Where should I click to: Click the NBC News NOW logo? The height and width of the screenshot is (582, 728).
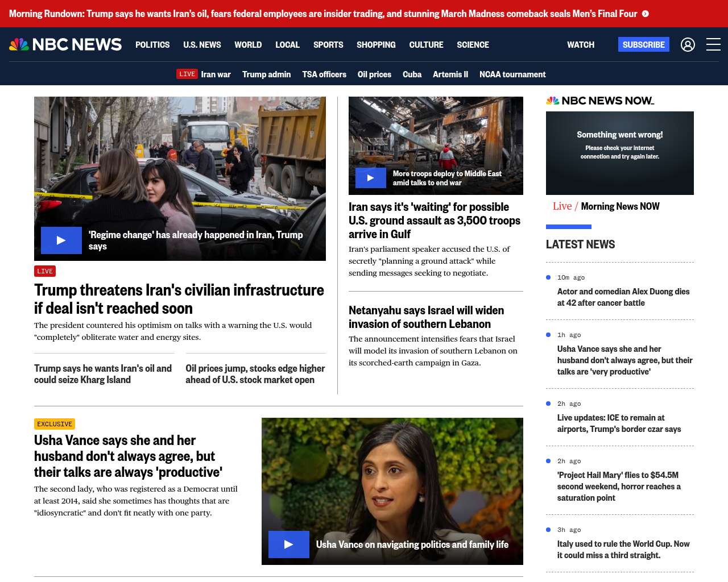tap(600, 101)
